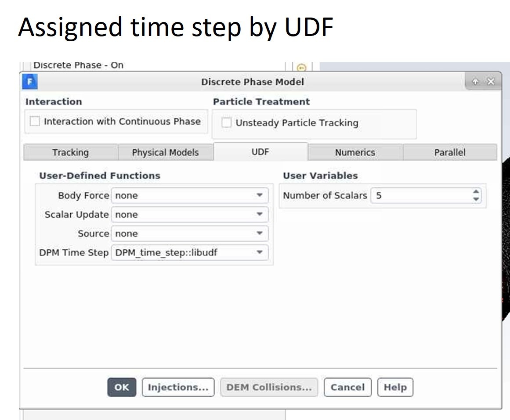Viewport: 510px width, 420px height.
Task: Increase Number of Scalars with up arrow
Action: pyautogui.click(x=476, y=192)
